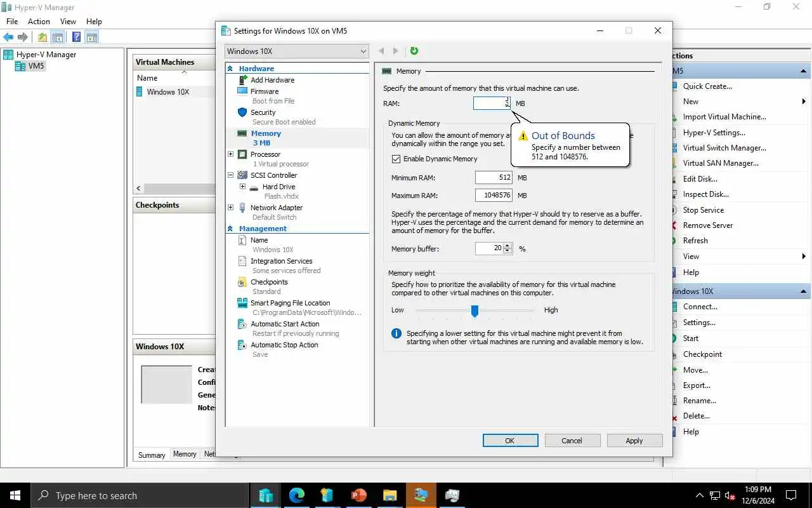Click the Security shield icon

(x=242, y=112)
